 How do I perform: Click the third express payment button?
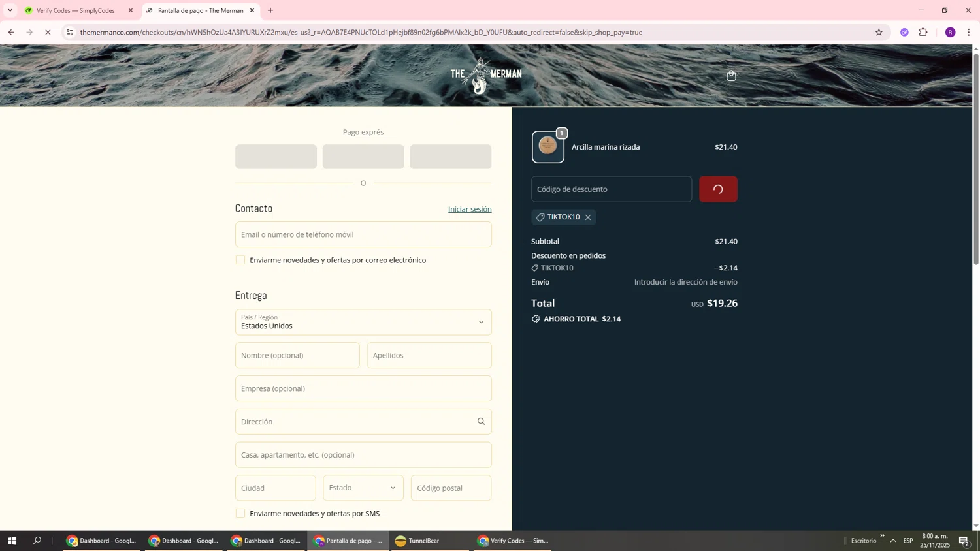pyautogui.click(x=451, y=157)
